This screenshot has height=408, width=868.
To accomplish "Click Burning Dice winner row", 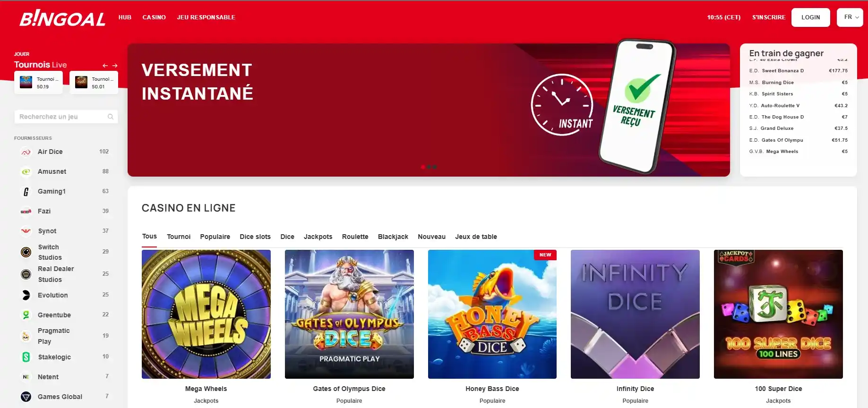I will [x=798, y=83].
